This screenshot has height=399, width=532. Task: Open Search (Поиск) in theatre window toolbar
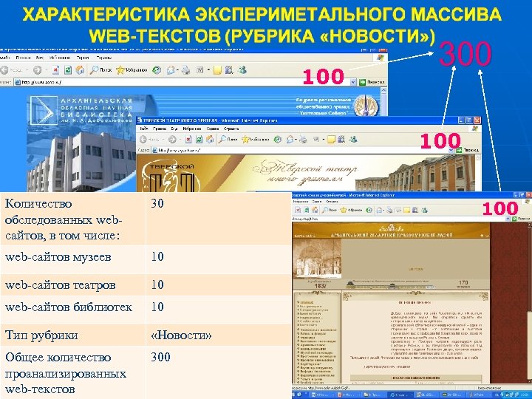pyautogui.click(x=228, y=140)
